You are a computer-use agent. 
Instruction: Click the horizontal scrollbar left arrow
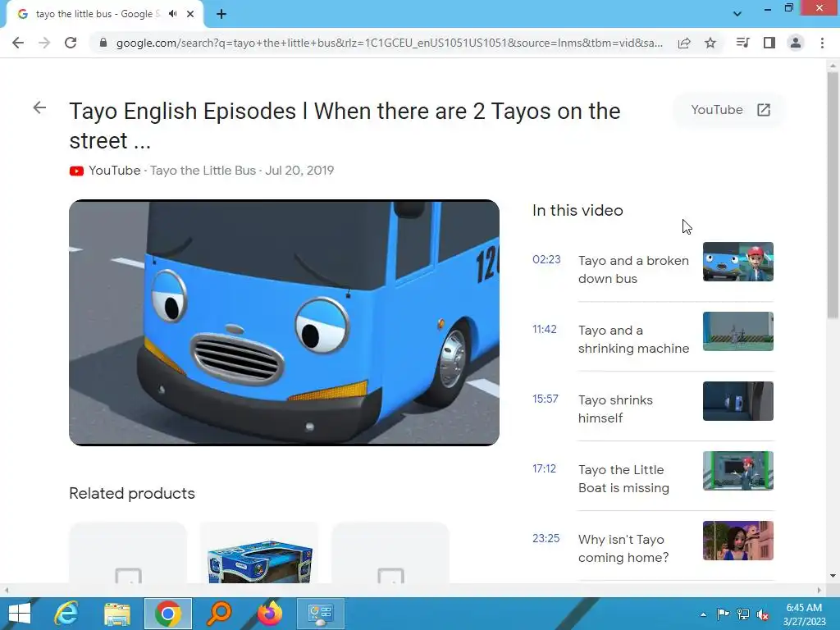[7, 590]
